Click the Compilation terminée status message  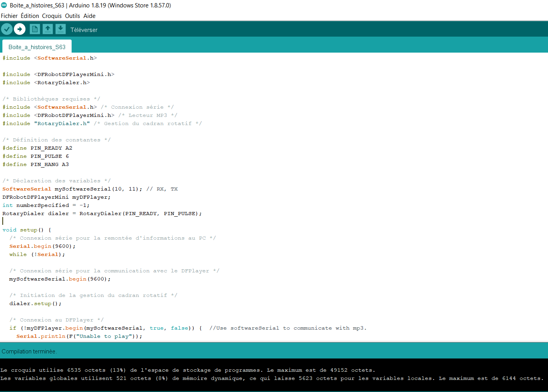[29, 351]
